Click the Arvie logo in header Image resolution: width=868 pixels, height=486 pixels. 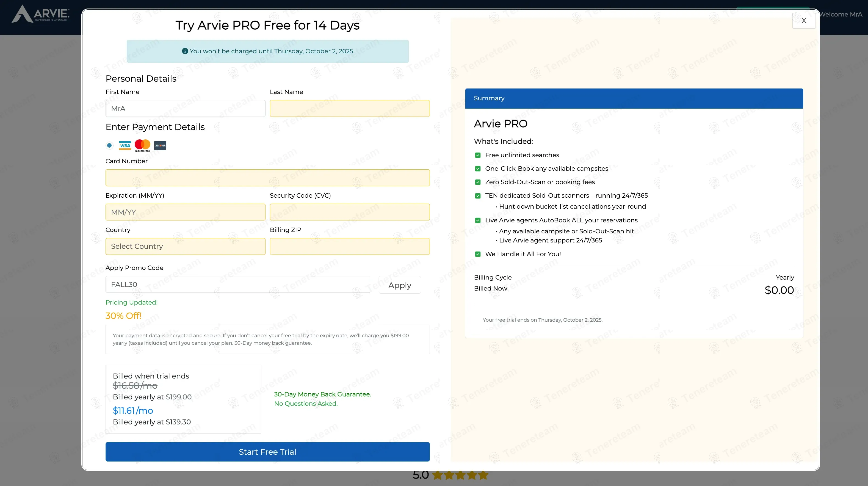coord(40,14)
